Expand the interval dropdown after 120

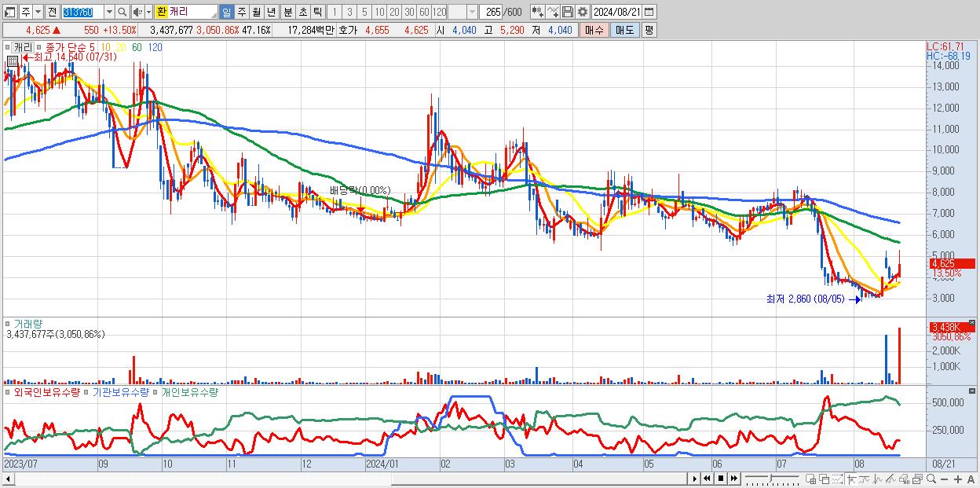[x=472, y=12]
